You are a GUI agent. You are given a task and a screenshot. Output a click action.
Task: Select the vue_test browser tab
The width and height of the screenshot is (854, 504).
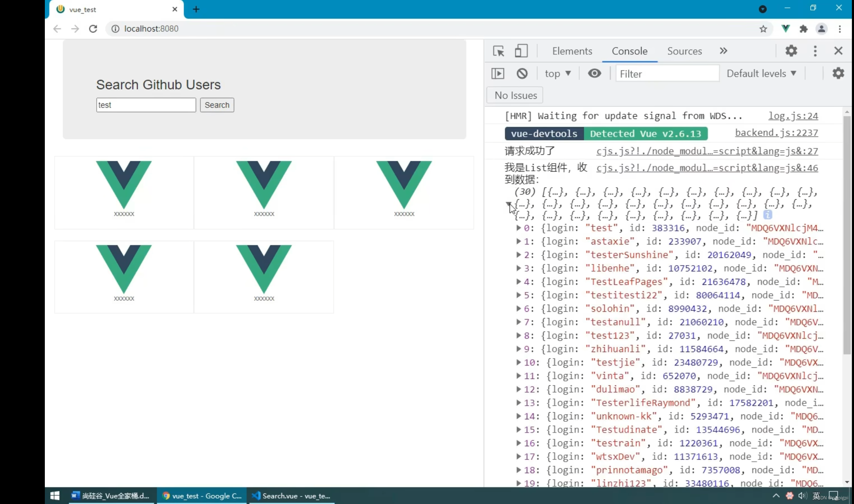pos(116,9)
